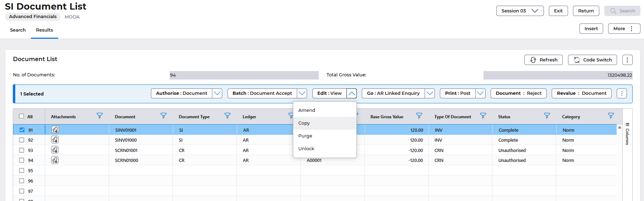Viewport: 644px width, 201px height.
Task: Filter the Base Gross Value column
Action: [419, 116]
